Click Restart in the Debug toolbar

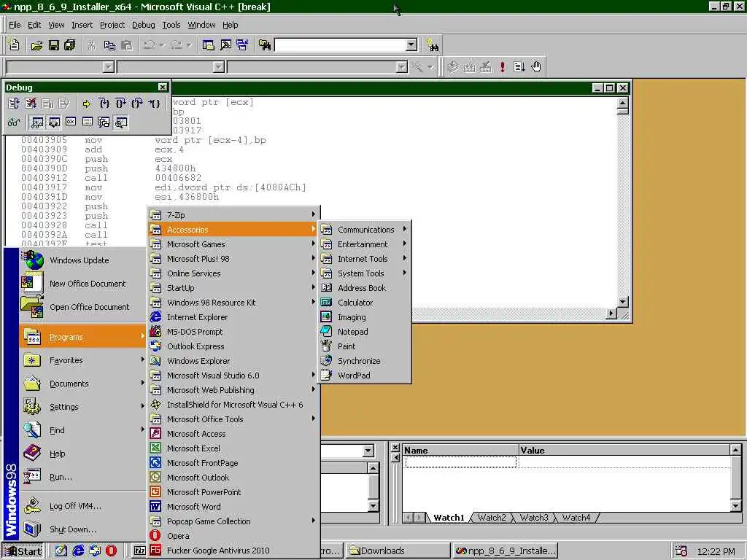tap(14, 104)
